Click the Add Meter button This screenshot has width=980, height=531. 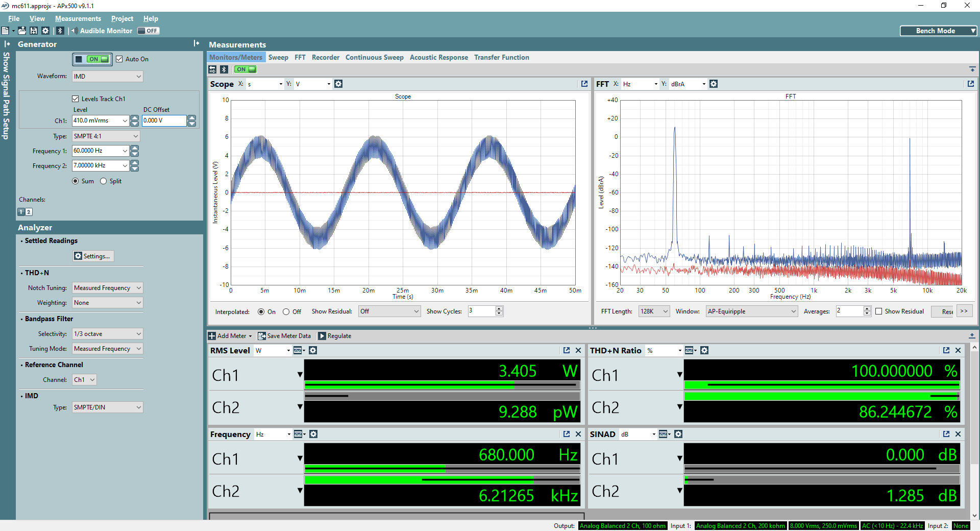pos(230,336)
